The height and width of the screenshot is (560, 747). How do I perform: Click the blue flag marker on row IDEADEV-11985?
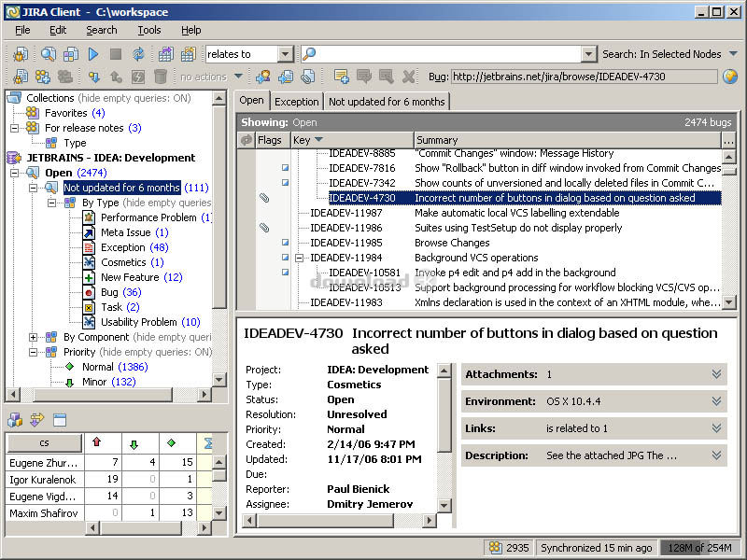coord(285,243)
